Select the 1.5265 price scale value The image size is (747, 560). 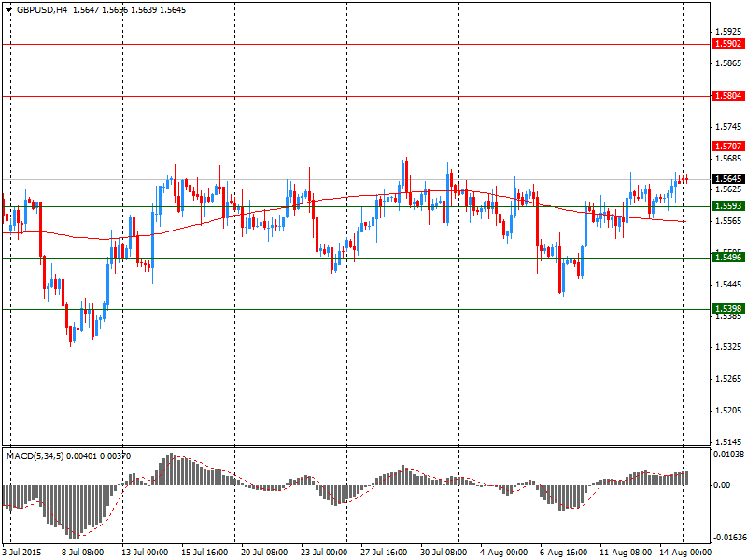click(729, 379)
